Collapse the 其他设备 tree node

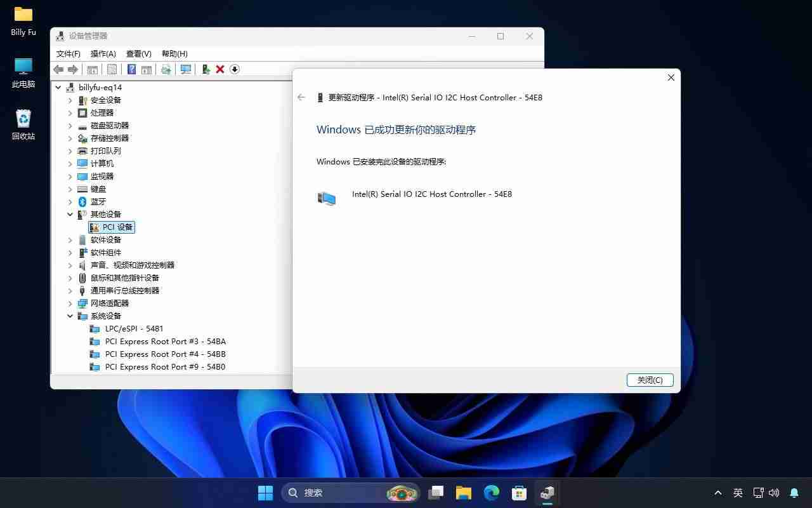pos(70,214)
